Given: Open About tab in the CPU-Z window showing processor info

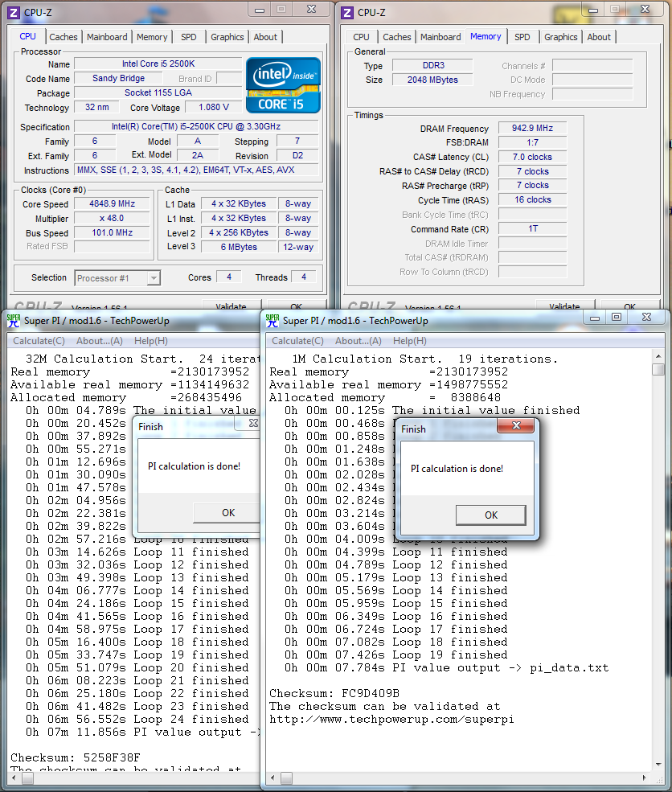Looking at the screenshot, I should (x=265, y=37).
